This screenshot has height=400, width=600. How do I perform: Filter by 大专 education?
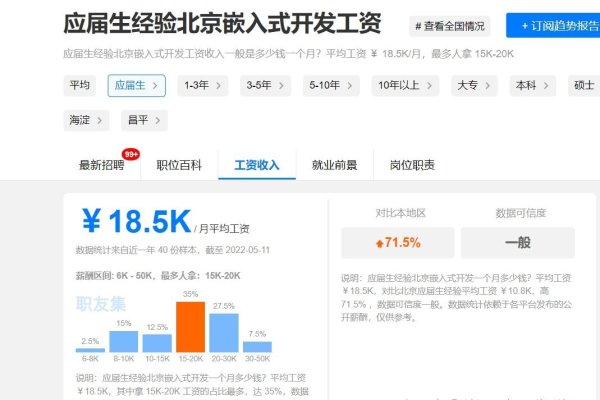coord(474,85)
